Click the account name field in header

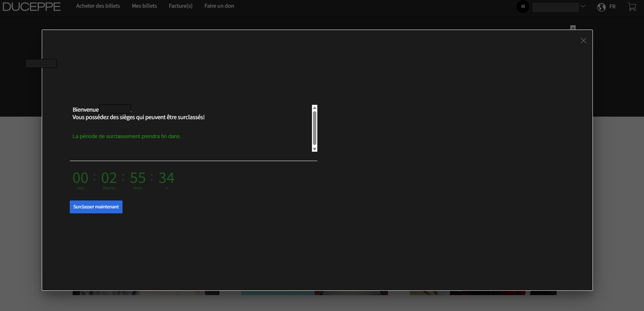pyautogui.click(x=555, y=7)
